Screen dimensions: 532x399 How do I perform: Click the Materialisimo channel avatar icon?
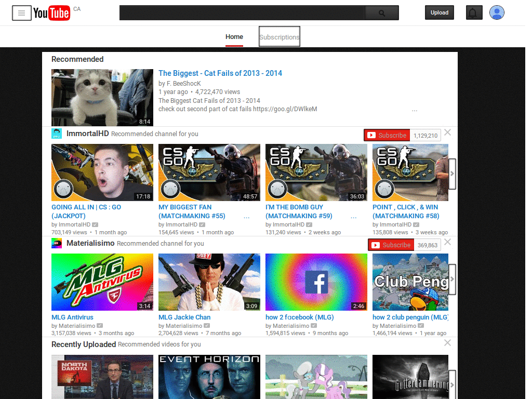57,243
